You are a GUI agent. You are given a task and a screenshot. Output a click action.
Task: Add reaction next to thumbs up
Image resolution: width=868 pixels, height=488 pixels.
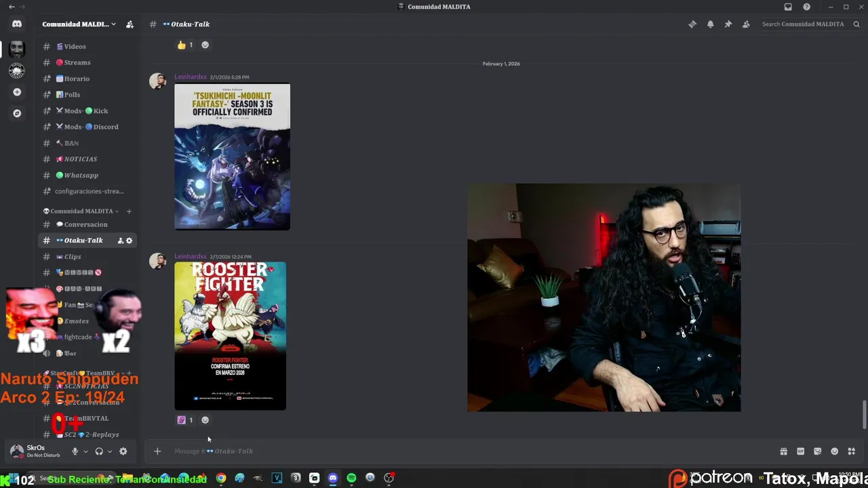(205, 45)
